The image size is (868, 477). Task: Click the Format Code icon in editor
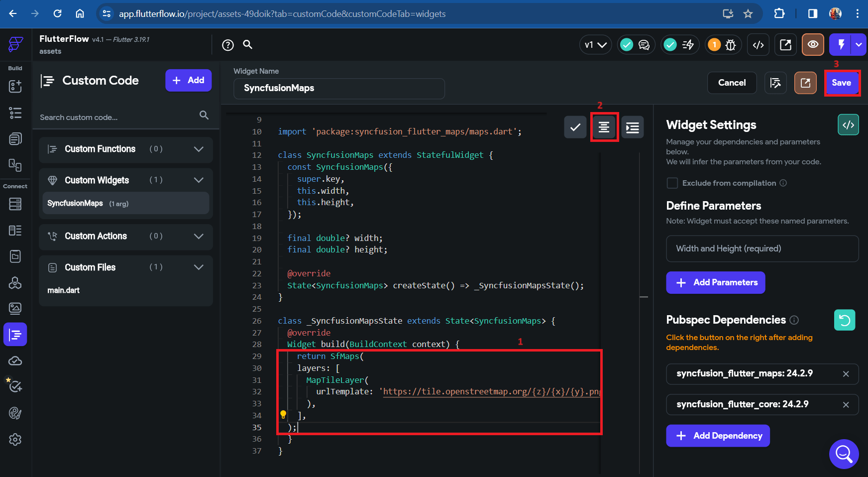(604, 127)
